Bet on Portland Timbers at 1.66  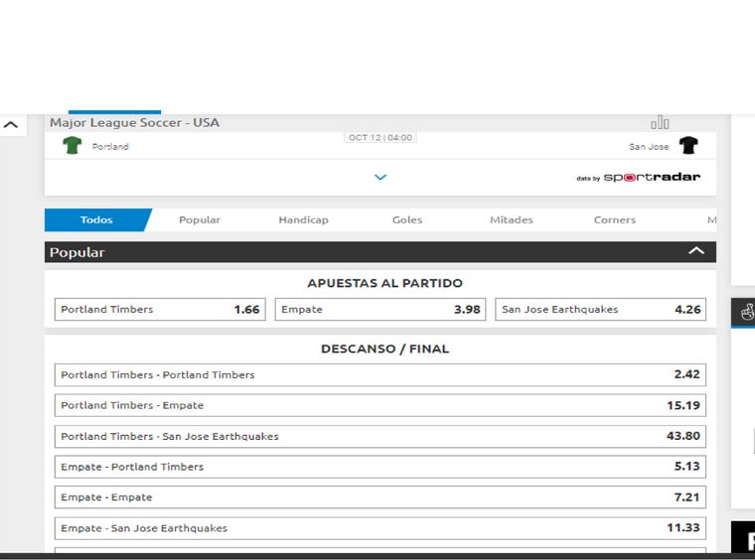[160, 310]
